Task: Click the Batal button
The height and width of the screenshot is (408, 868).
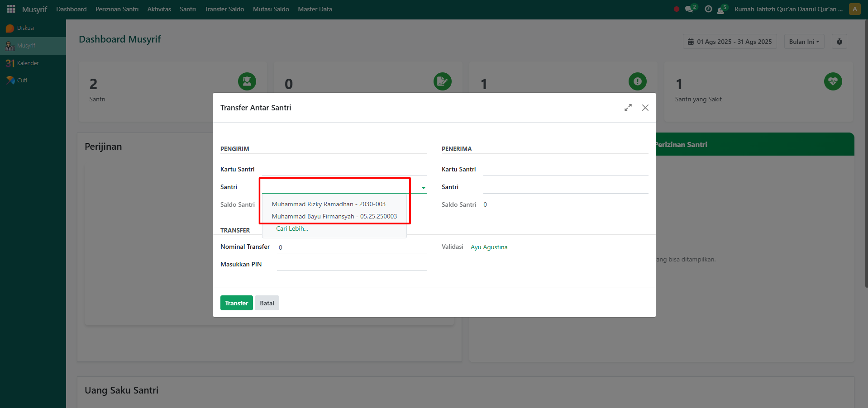Action: pyautogui.click(x=267, y=303)
